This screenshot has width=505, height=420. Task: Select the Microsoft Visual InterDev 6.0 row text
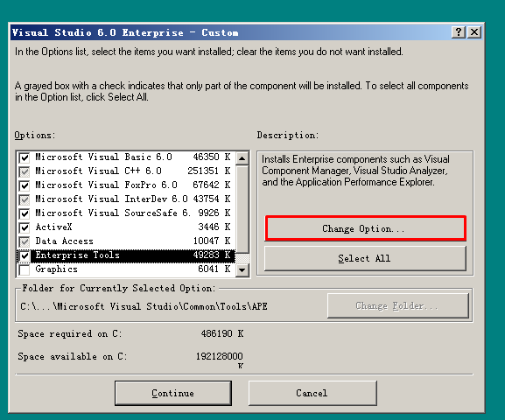tap(111, 199)
